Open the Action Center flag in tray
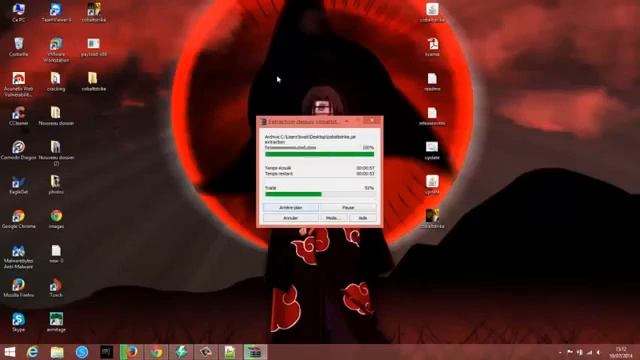The width and height of the screenshot is (640, 360). [570, 352]
